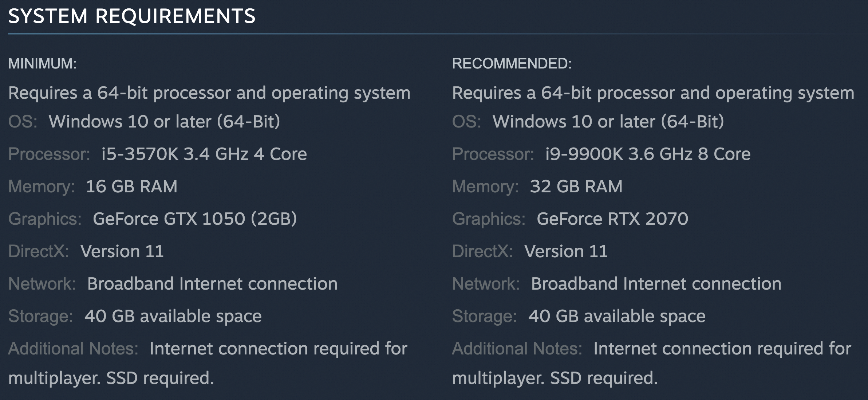Image resolution: width=868 pixels, height=400 pixels.
Task: Click the MINIMUM label
Action: [42, 63]
